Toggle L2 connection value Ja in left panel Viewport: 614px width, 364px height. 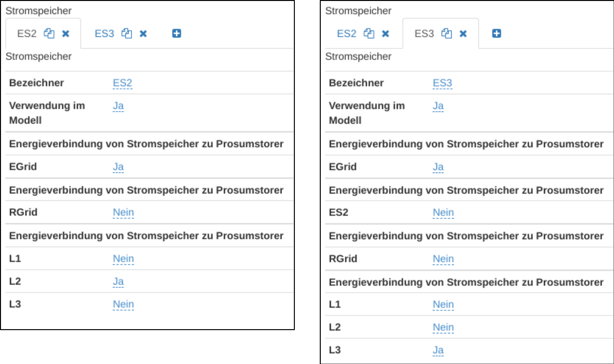[x=118, y=282]
